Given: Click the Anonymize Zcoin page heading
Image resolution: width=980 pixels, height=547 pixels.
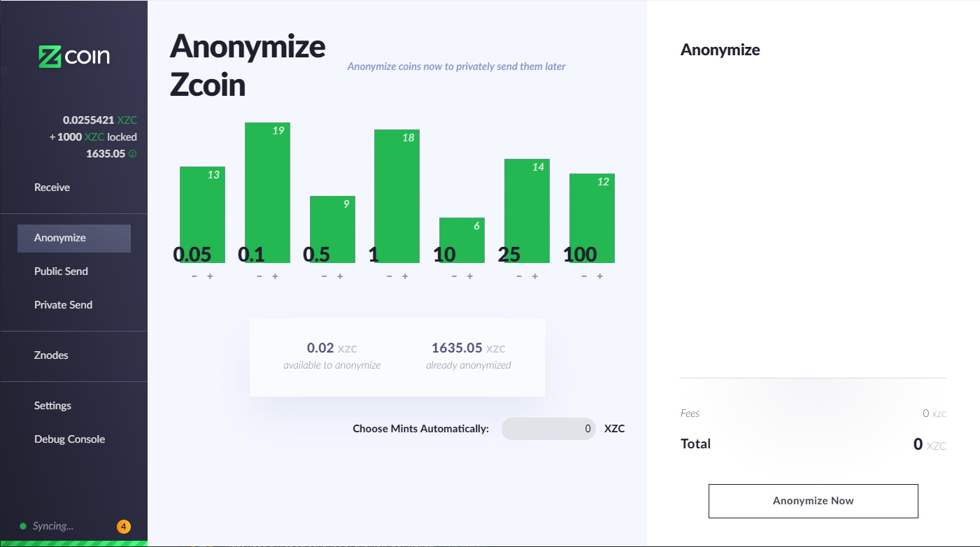Looking at the screenshot, I should pyautogui.click(x=248, y=66).
